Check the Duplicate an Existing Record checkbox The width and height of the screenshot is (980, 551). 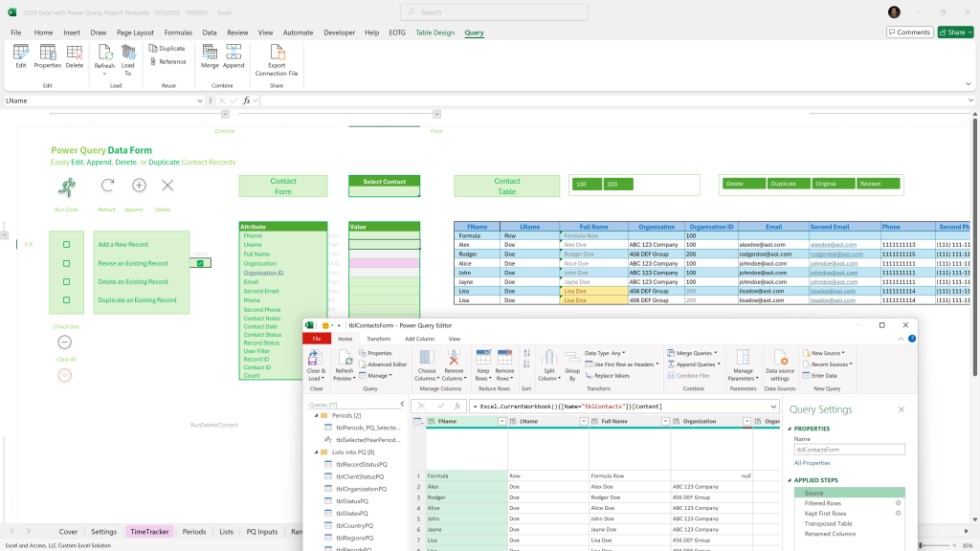tap(66, 299)
